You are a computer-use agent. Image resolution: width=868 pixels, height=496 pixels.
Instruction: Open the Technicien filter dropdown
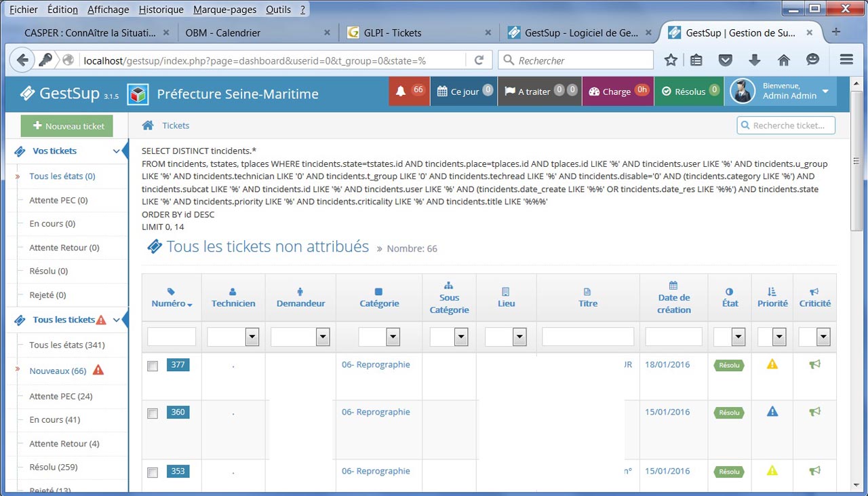(233, 337)
